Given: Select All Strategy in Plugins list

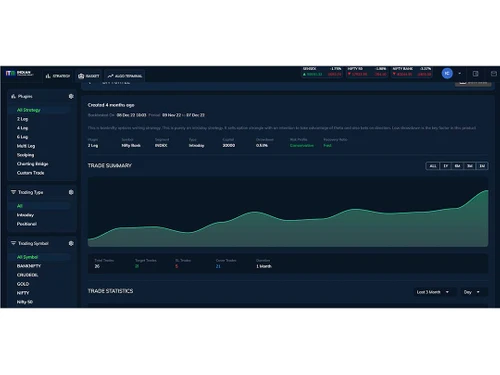Looking at the screenshot, I should 40,110.
